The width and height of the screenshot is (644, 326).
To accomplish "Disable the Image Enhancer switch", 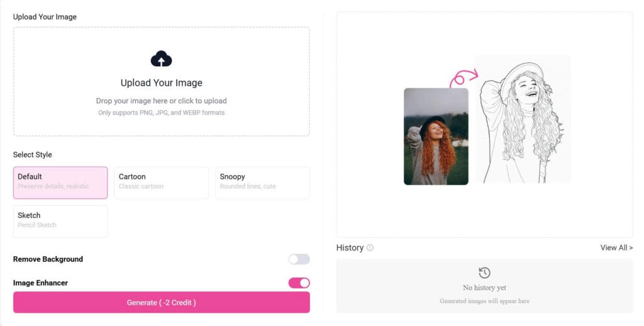I will click(x=299, y=283).
